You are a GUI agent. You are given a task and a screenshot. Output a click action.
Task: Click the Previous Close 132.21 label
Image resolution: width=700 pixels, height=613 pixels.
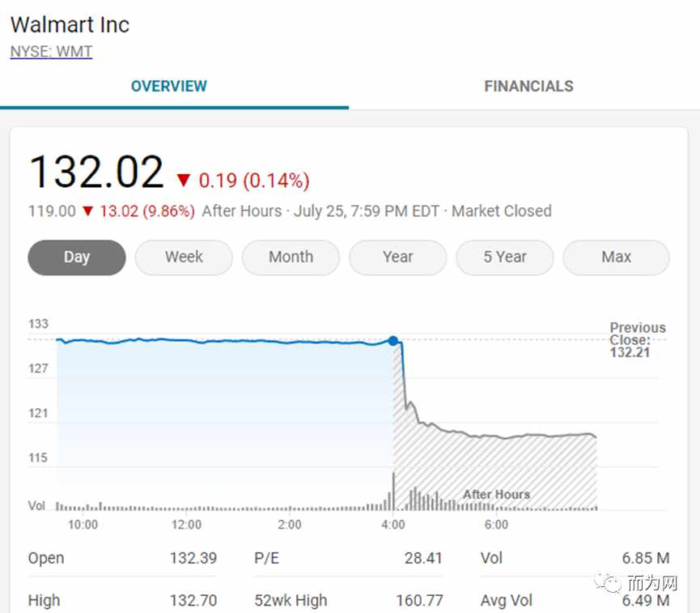click(x=637, y=340)
